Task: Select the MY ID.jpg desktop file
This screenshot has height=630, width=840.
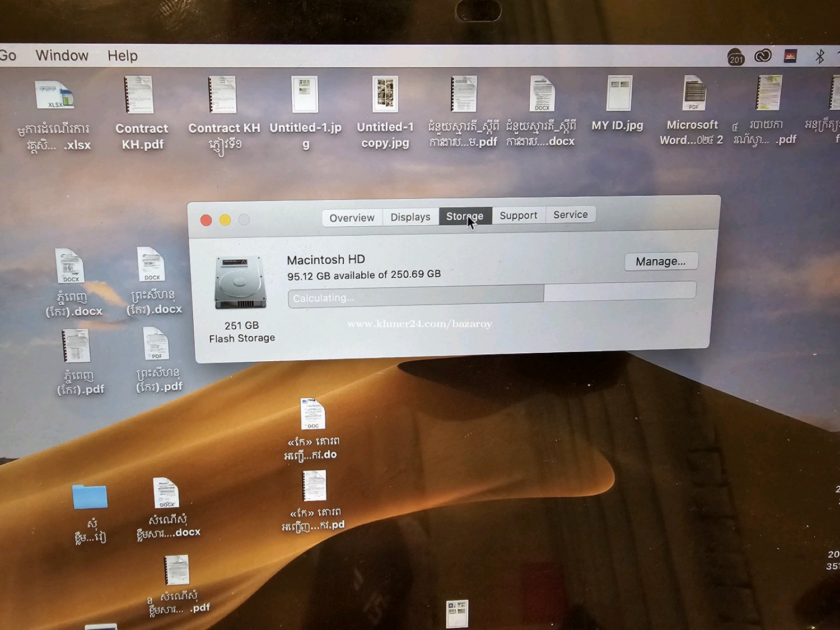Action: tap(619, 93)
